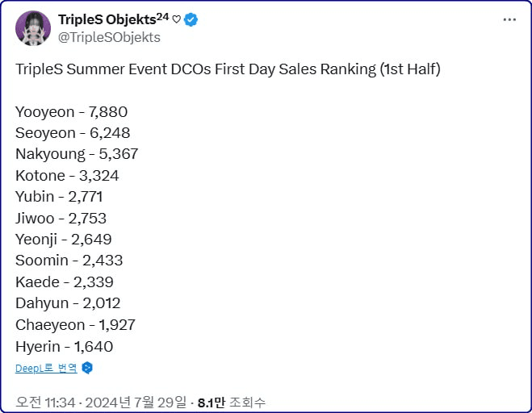Open the tweet's more options ellipsis menu
532x413 pixels.
pyautogui.click(x=509, y=19)
